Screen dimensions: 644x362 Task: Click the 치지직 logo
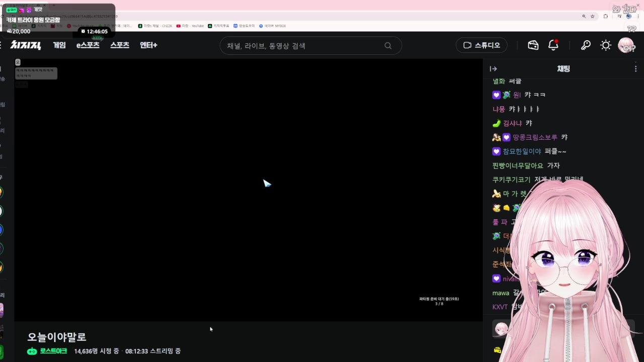(26, 45)
